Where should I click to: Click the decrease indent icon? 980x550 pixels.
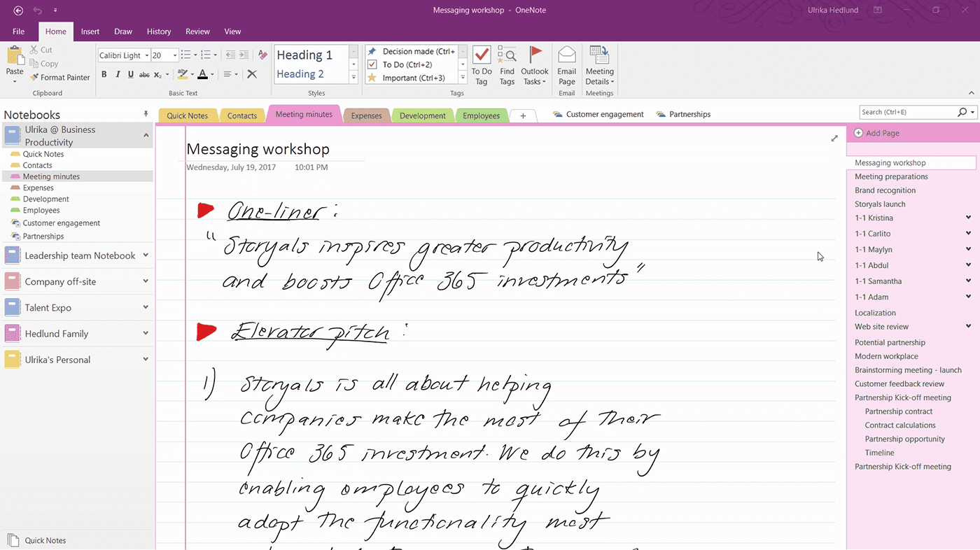[x=230, y=55]
